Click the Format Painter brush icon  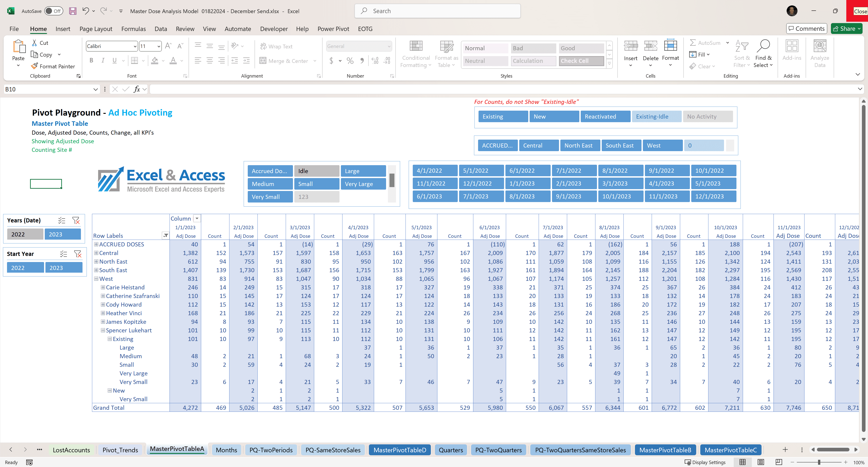pyautogui.click(x=34, y=66)
